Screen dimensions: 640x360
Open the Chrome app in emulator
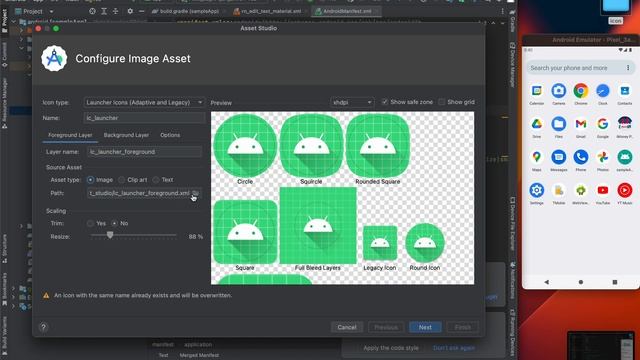581,91
